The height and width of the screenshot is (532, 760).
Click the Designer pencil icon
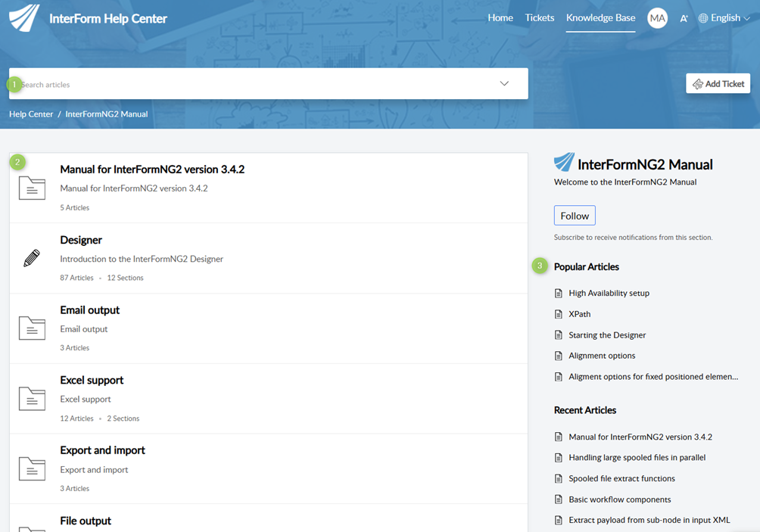[32, 258]
